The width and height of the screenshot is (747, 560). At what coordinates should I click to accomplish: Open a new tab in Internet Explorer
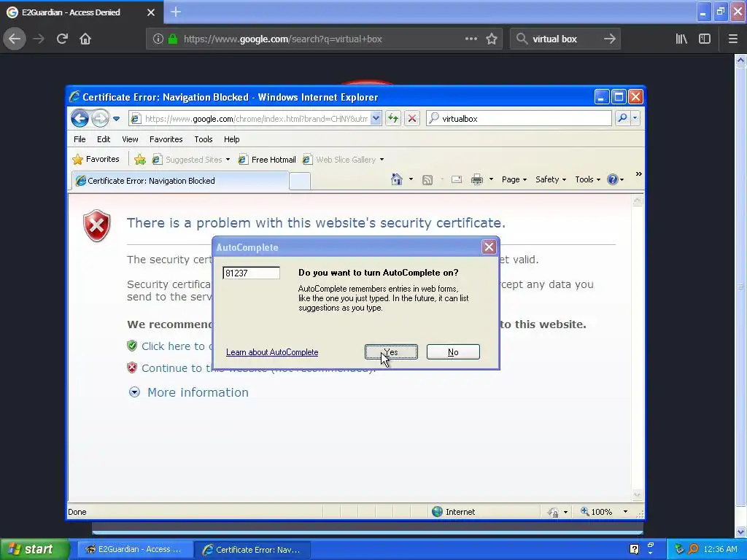tap(300, 182)
